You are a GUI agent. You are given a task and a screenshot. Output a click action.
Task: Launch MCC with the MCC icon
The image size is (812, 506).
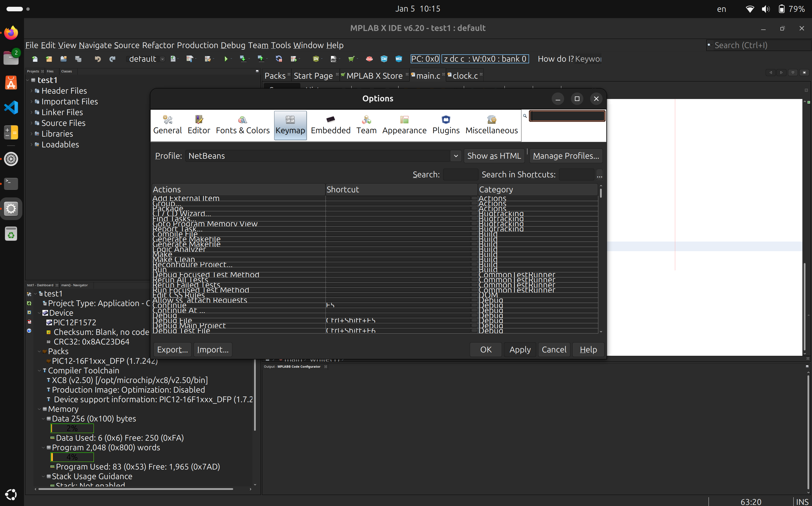tap(399, 59)
